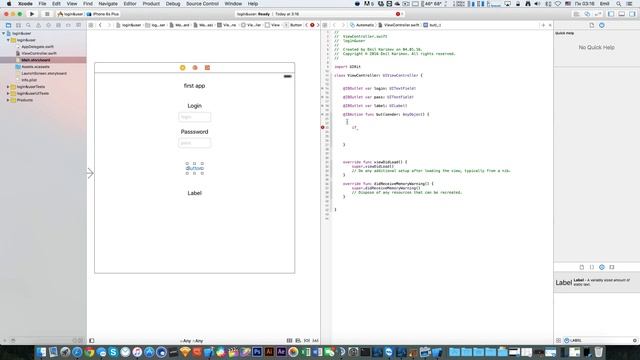Close the assistant editor pane

550,25
